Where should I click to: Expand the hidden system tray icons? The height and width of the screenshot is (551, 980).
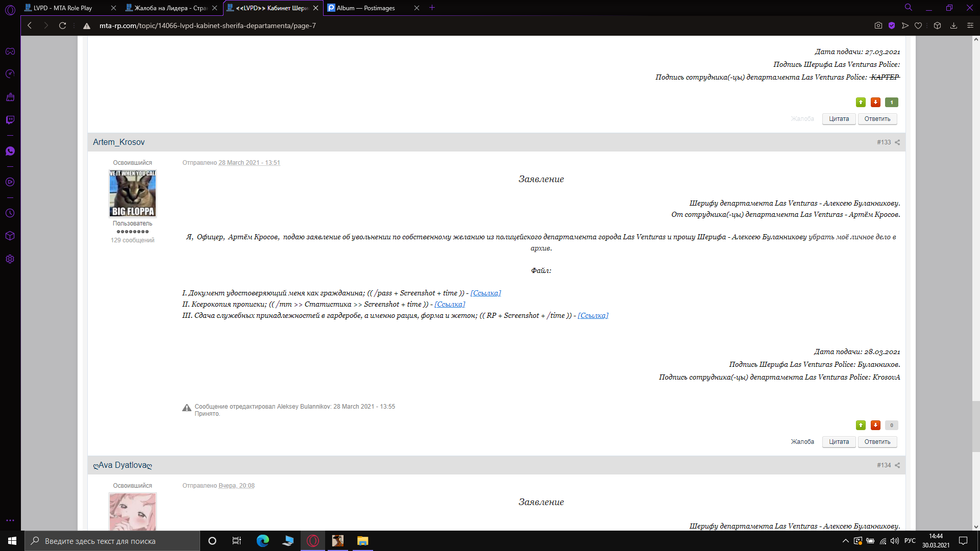point(845,541)
